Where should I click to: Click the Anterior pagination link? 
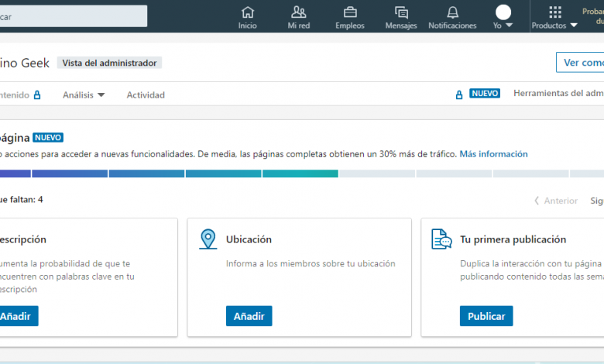[556, 201]
